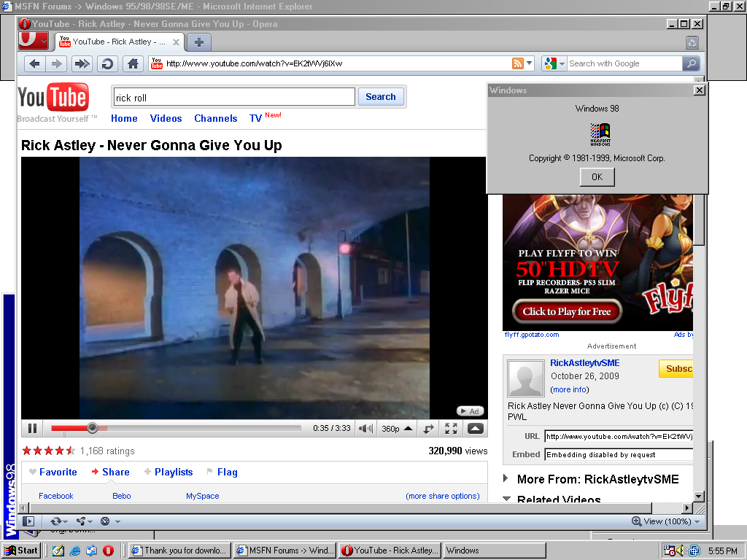The height and width of the screenshot is (560, 747).
Task: Select the video URL text field
Action: 619,436
